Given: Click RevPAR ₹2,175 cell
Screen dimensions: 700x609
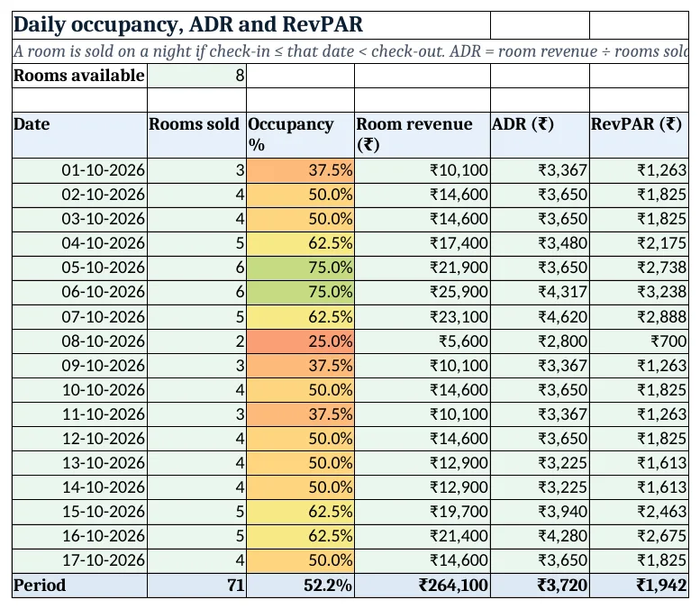Looking at the screenshot, I should coord(639,244).
